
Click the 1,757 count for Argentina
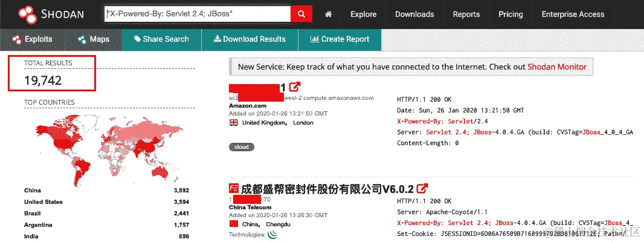(181, 225)
